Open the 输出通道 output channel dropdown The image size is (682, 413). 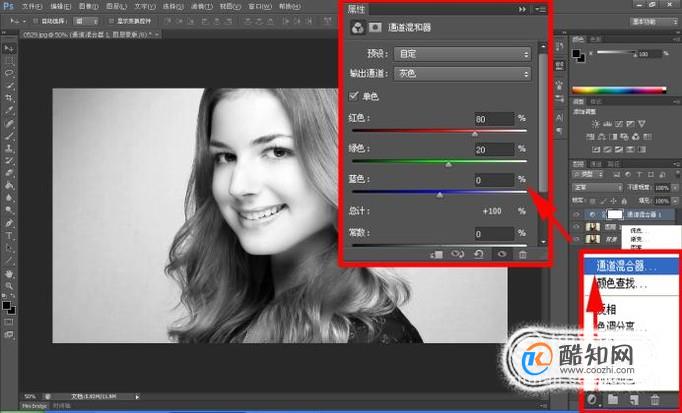(x=462, y=73)
